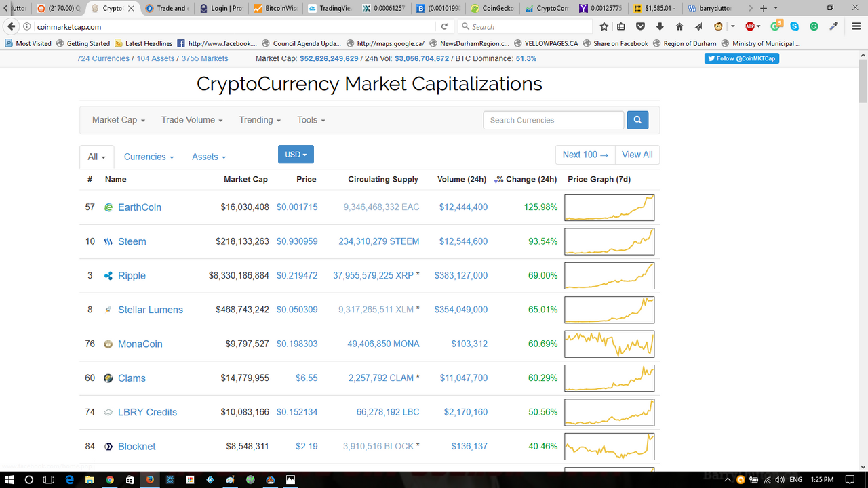Open the bookmarks list icon
This screenshot has height=488, width=868.
coord(621,26)
